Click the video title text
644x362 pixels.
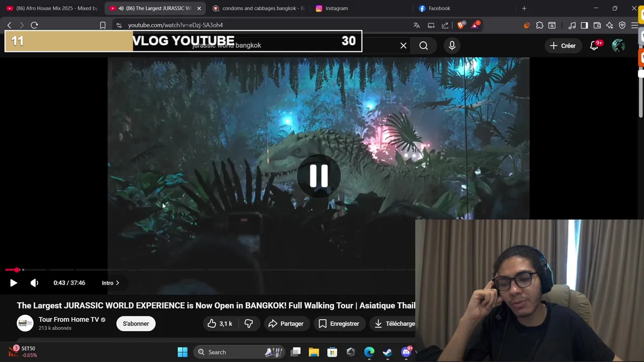(216, 306)
